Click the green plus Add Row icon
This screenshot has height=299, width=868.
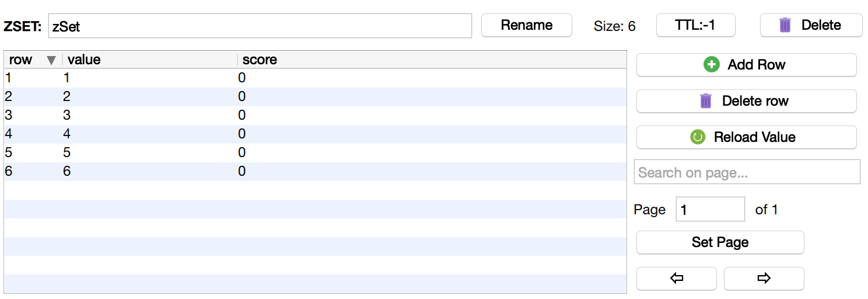712,65
